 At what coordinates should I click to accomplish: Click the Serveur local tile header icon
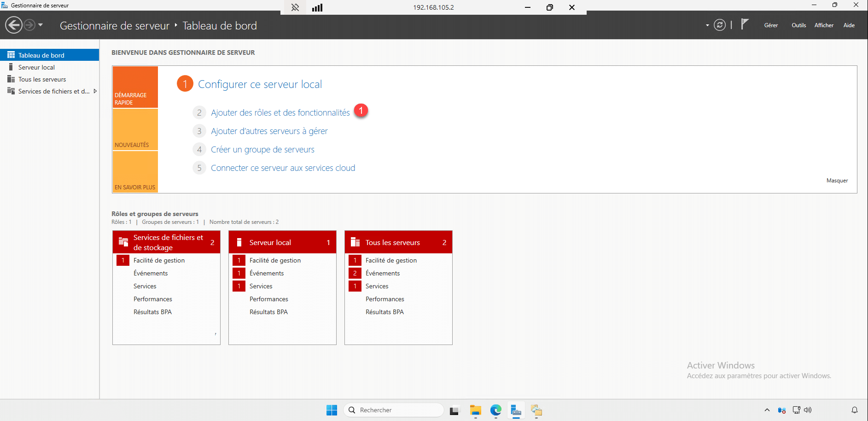[x=239, y=242]
